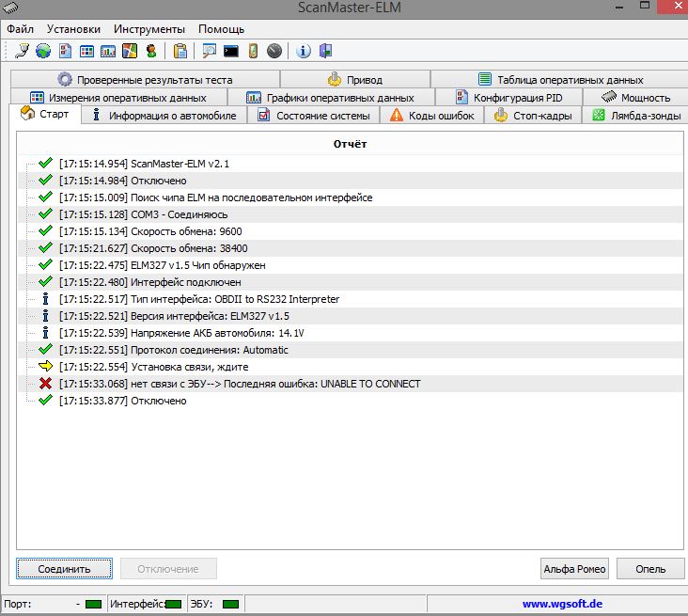688x616 pixels.
Task: Click the colored grid toolbar icon
Action: [x=86, y=51]
